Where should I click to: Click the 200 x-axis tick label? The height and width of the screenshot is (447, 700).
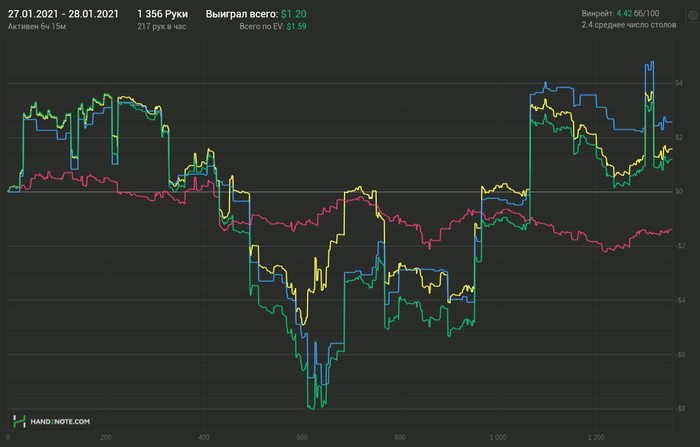point(106,437)
